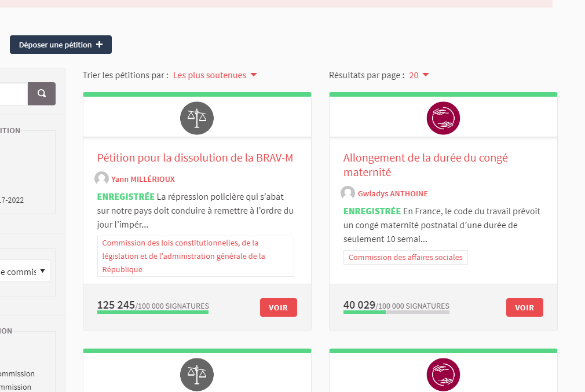Viewport: 585px width, 392px height.
Task: Click the hands icon on the lower right card
Action: pyautogui.click(x=443, y=375)
